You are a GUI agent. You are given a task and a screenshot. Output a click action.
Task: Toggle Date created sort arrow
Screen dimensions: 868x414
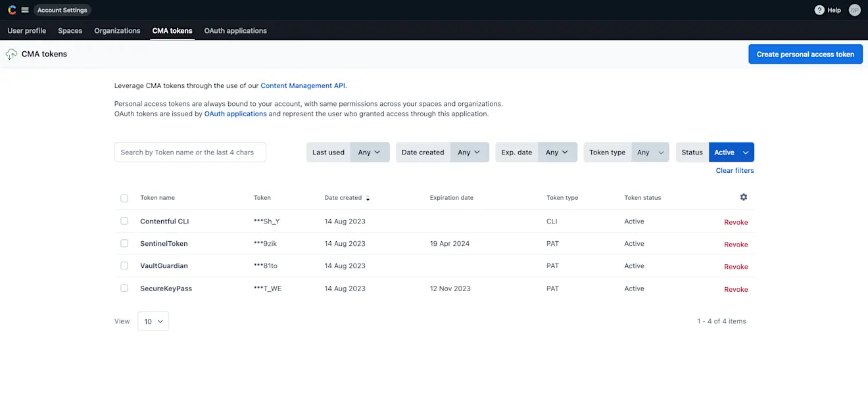(x=368, y=198)
